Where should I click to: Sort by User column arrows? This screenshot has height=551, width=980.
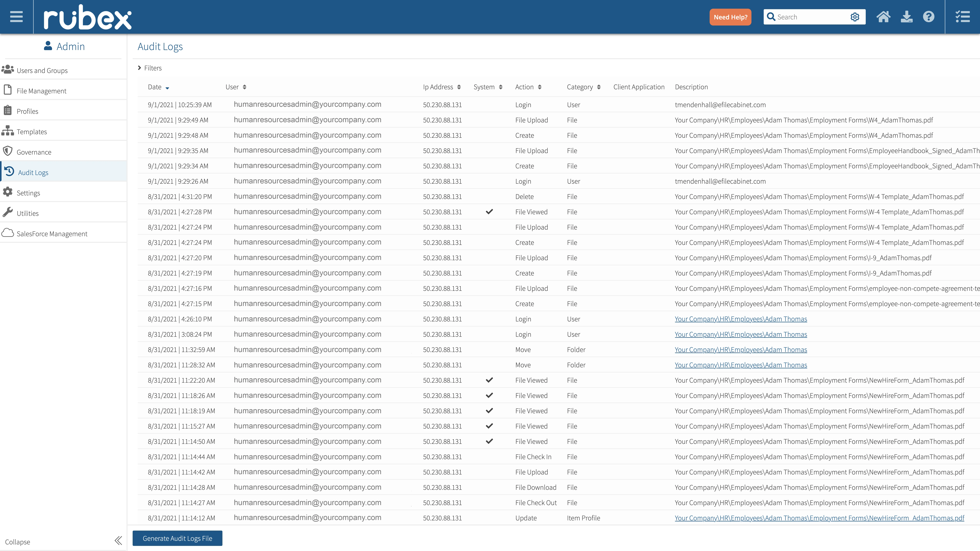coord(245,87)
